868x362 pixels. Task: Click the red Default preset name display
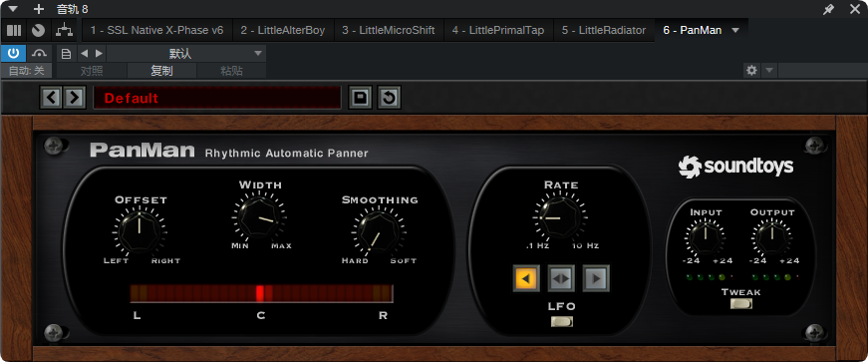pos(217,98)
